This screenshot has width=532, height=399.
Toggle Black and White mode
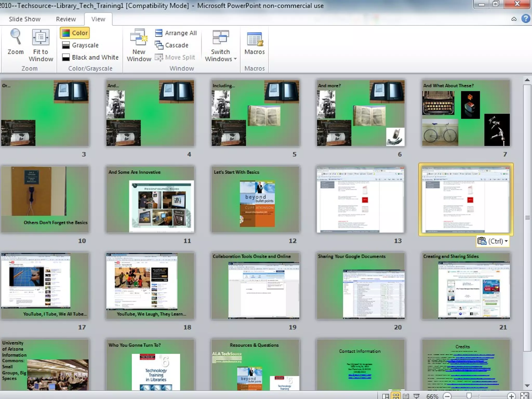click(x=90, y=57)
